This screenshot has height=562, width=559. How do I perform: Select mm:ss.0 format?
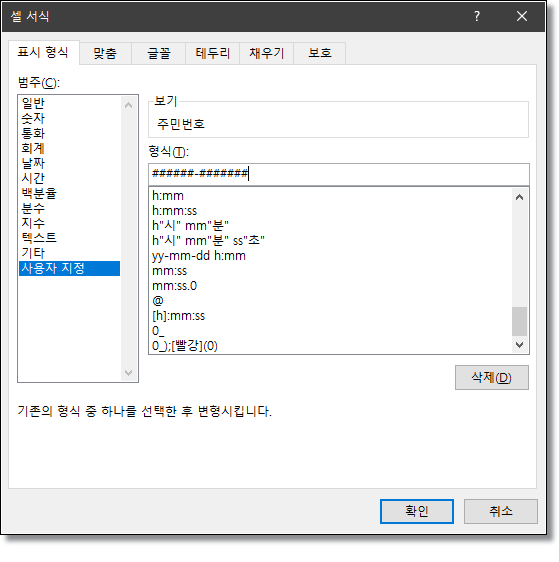331,286
